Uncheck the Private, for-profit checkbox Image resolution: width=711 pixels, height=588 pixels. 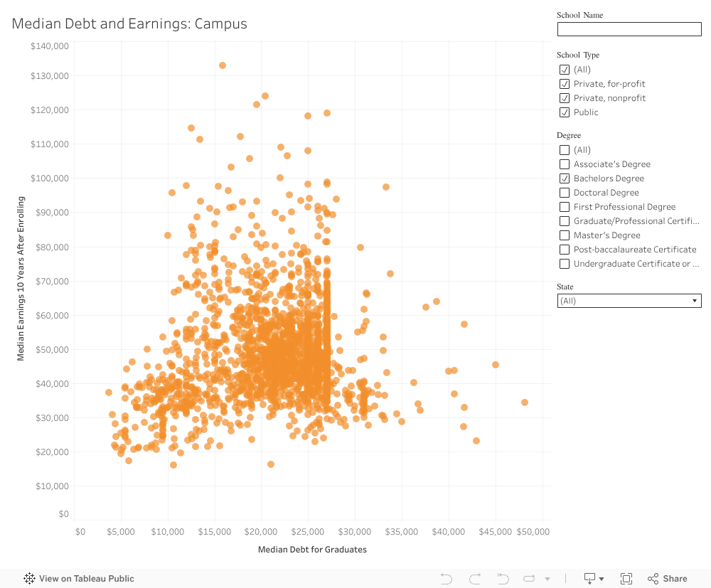(564, 84)
